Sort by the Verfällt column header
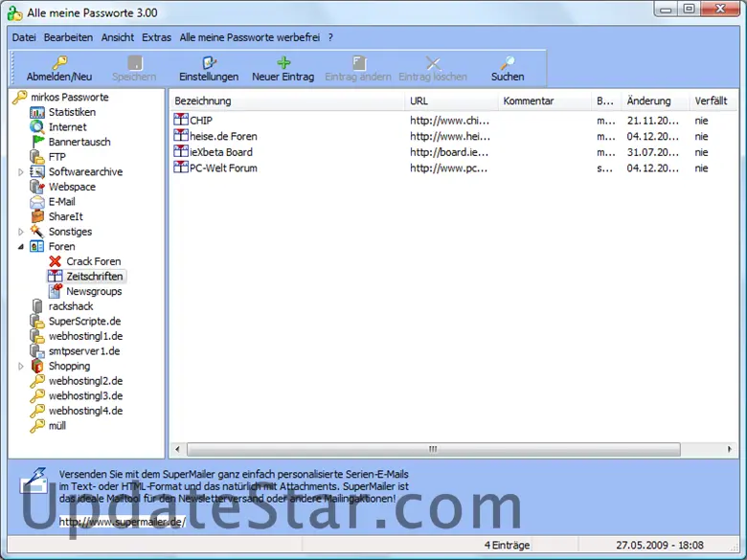The image size is (747, 560). 712,101
